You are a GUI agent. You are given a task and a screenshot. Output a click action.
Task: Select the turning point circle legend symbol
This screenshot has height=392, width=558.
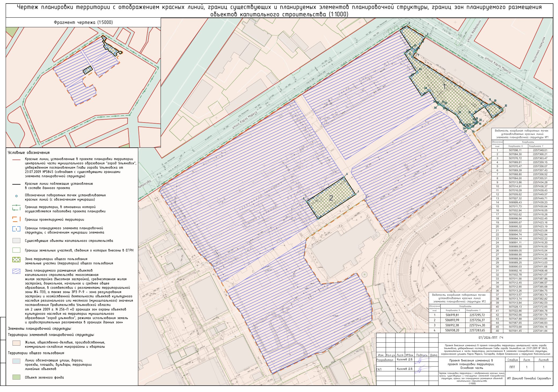16,196
